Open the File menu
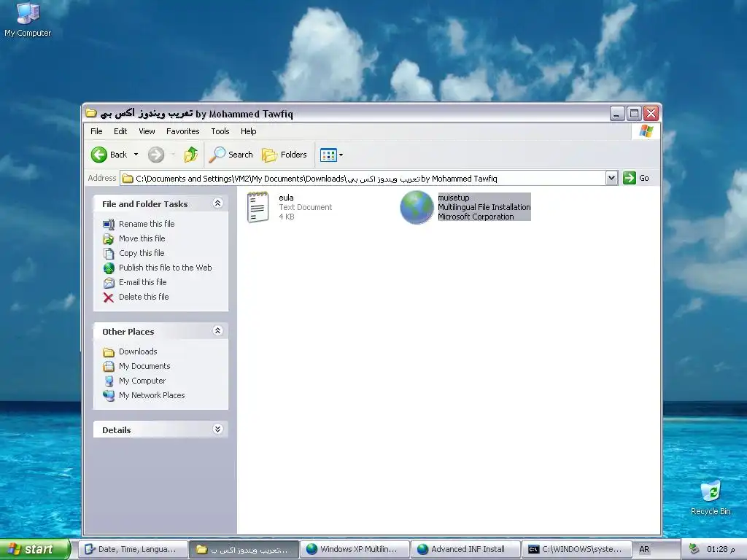The image size is (747, 560). point(96,131)
